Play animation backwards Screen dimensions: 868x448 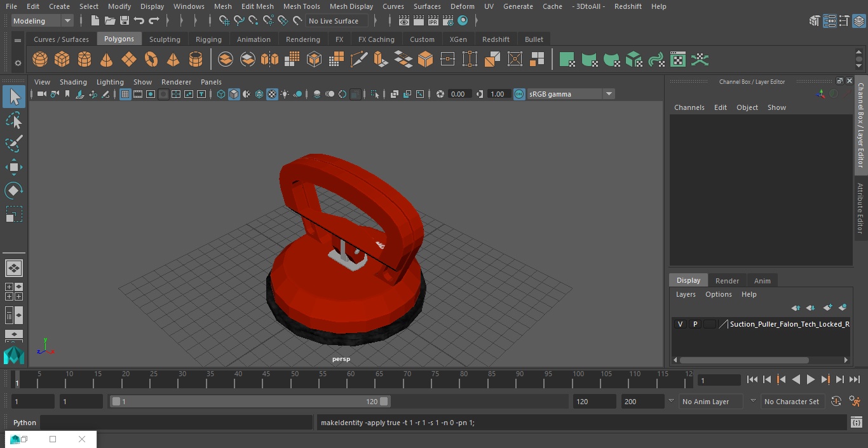coord(796,379)
